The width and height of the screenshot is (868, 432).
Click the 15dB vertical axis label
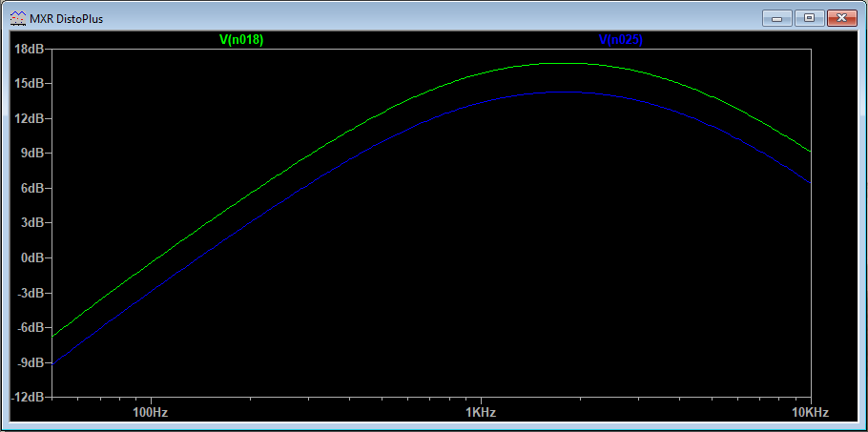[29, 84]
